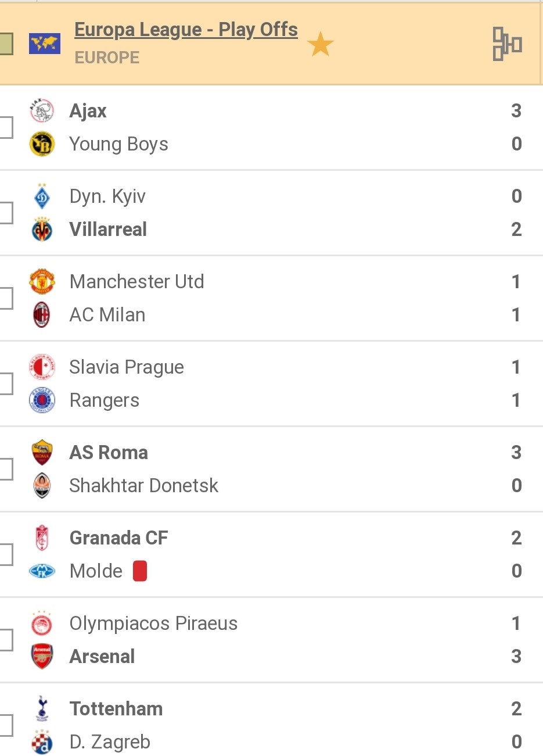Select the Shakhtar Donetsk team name
Screen dimensions: 543x756
pyautogui.click(x=143, y=485)
